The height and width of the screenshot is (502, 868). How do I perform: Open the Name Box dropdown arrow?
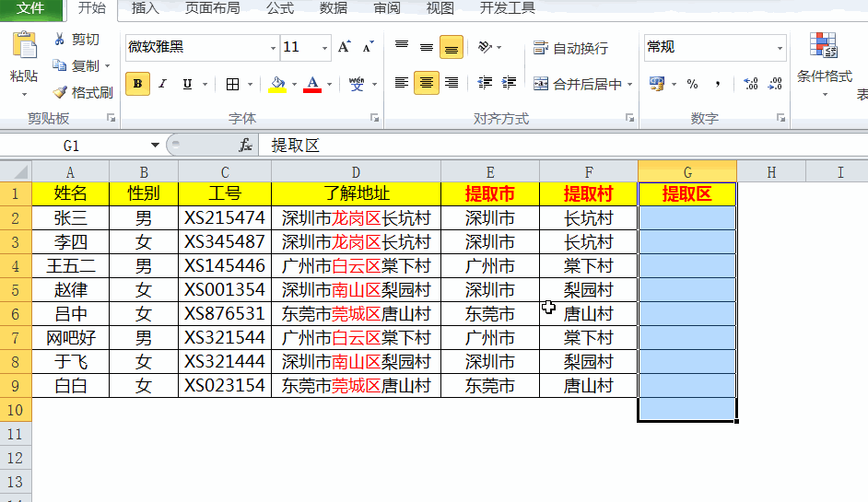(155, 145)
